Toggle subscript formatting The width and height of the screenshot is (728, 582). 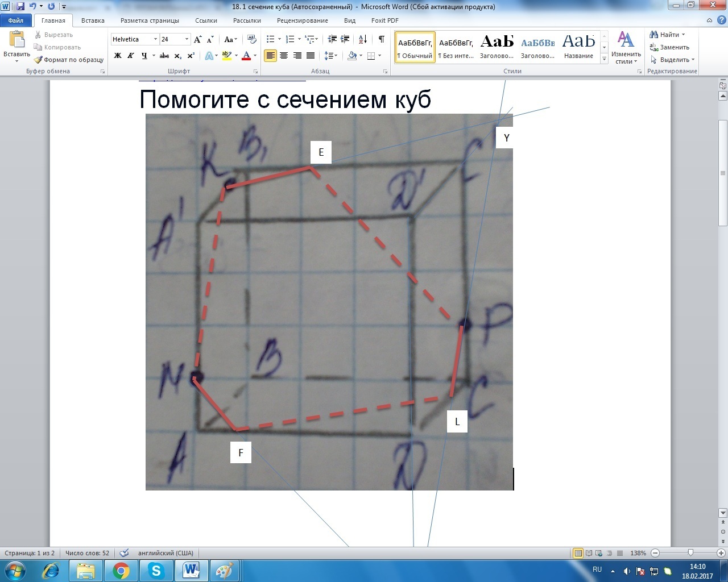(178, 56)
